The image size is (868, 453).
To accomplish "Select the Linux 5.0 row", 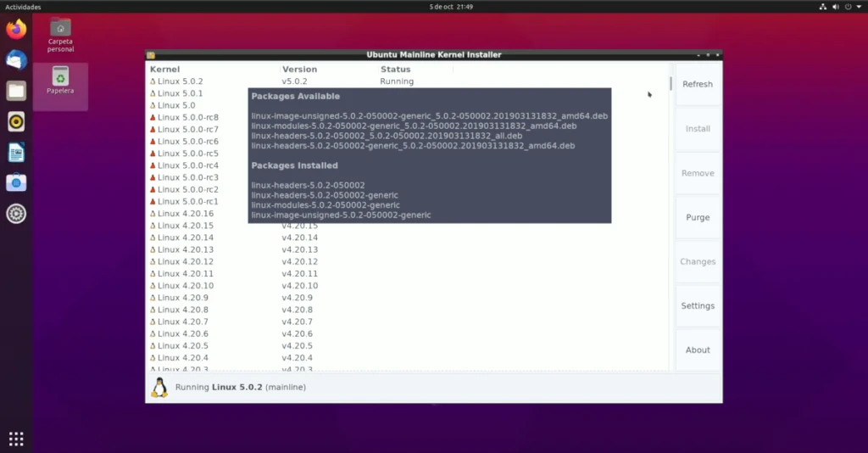I will coord(408,105).
